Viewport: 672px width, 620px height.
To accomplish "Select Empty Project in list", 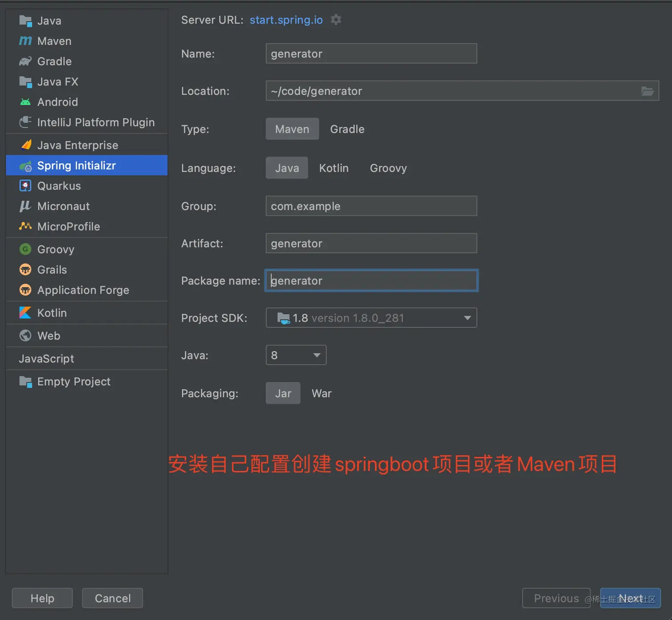I will click(87, 382).
